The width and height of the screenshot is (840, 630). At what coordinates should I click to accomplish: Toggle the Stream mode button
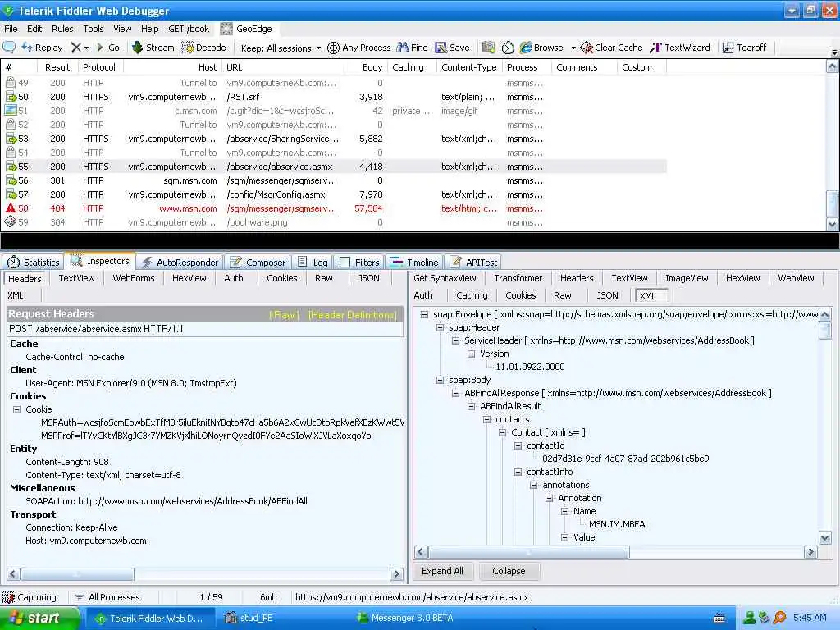[153, 48]
